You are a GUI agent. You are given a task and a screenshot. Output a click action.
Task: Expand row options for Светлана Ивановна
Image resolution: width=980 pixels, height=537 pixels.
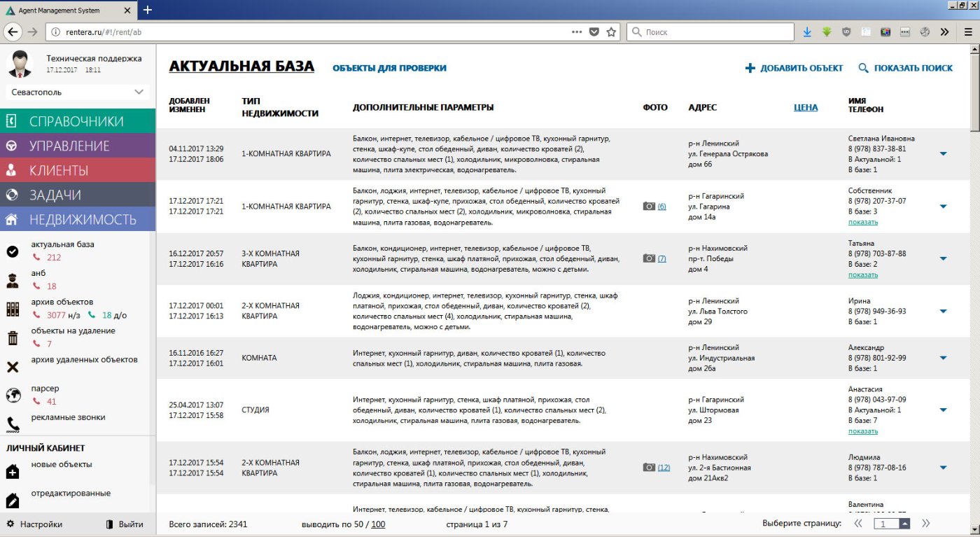(x=943, y=154)
